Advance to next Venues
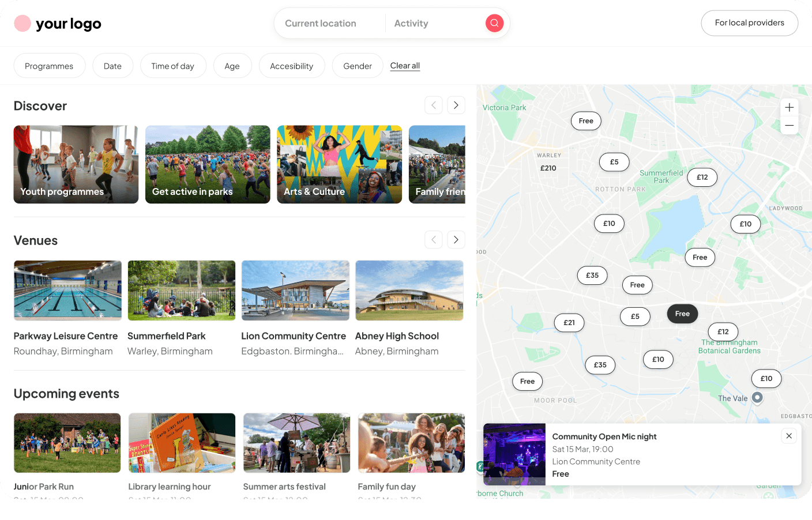This screenshot has width=812, height=520. [x=456, y=240]
